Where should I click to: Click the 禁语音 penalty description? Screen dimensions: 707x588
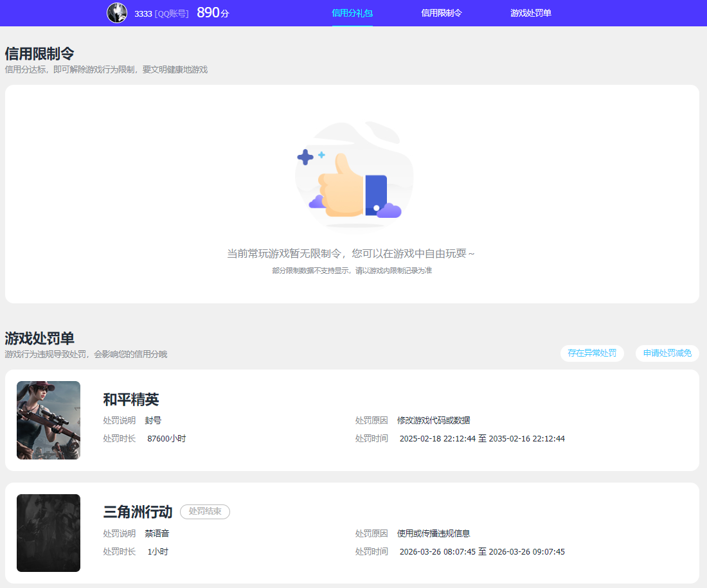(157, 533)
